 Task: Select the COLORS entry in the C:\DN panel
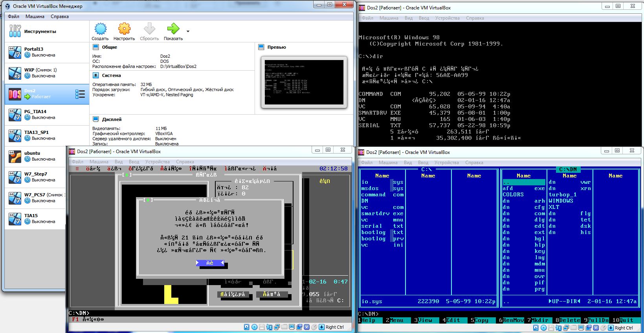point(513,195)
